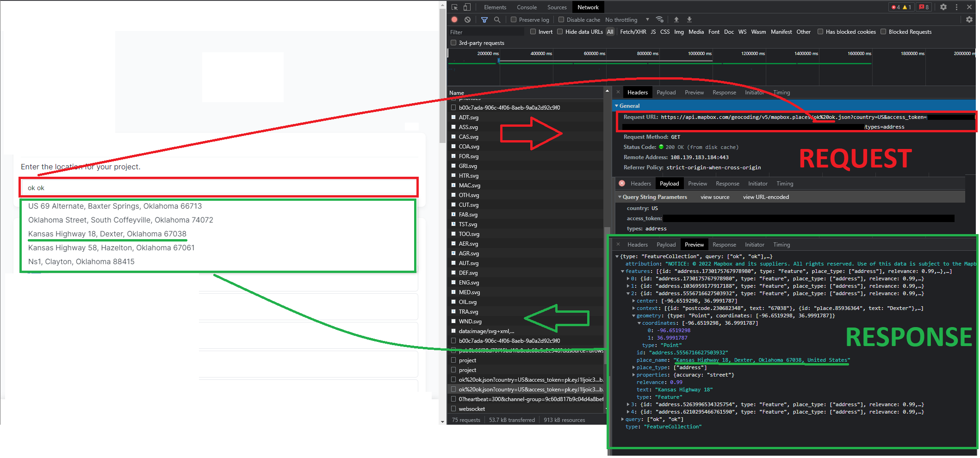Open Timing tab in Preview pane
This screenshot has height=458, width=980.
(x=782, y=244)
